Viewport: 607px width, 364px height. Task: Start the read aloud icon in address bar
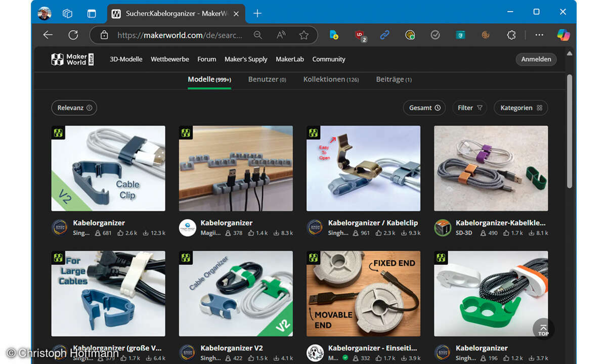pos(281,35)
